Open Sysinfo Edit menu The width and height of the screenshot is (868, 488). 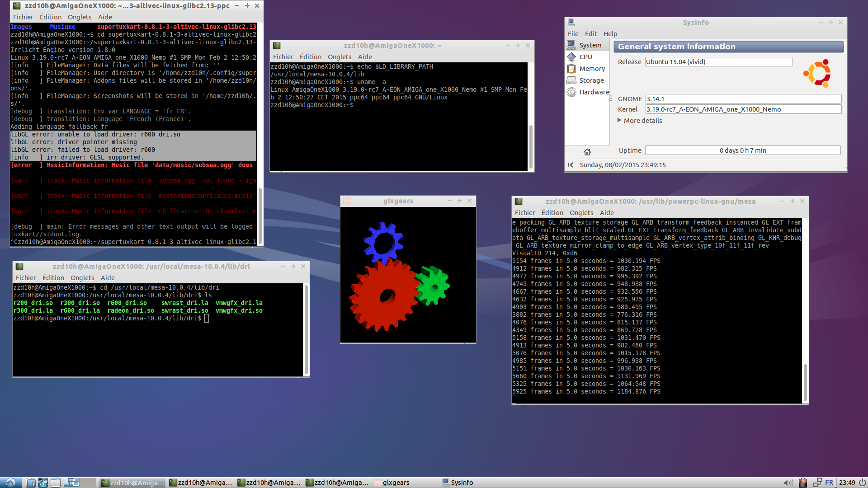tap(590, 34)
